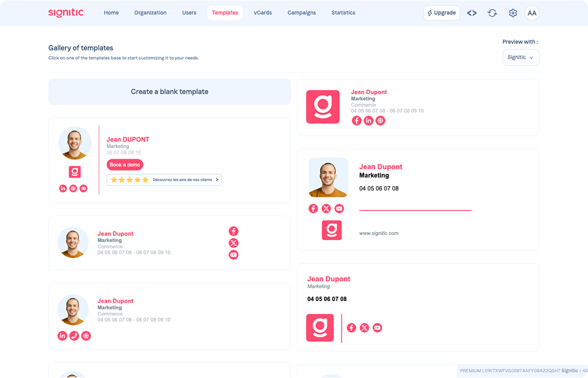
Task: Click Facebook icon in vertically stacked socials template
Action: point(234,231)
